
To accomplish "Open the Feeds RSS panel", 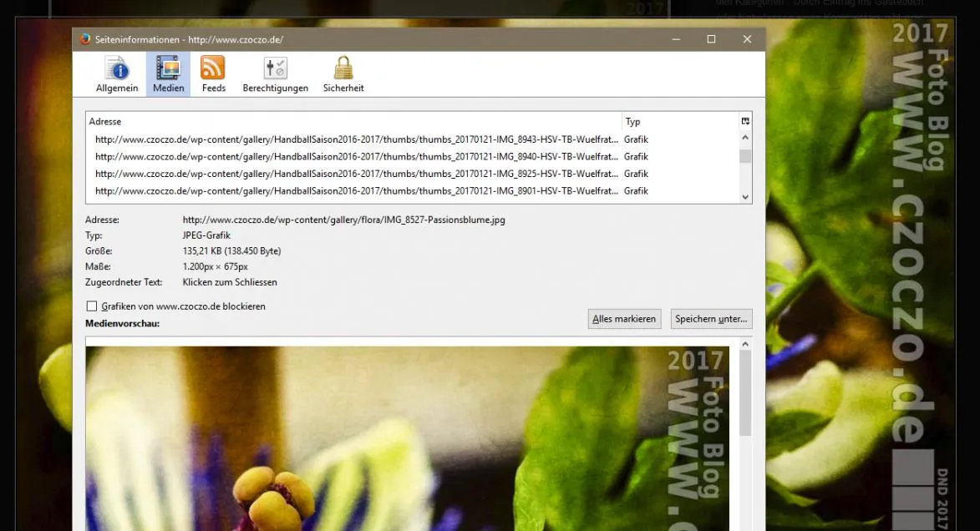I will tap(213, 74).
